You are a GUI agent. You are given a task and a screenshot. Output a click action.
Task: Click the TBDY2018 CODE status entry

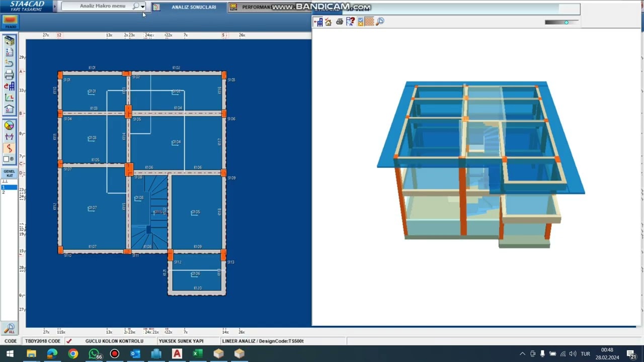point(43,341)
